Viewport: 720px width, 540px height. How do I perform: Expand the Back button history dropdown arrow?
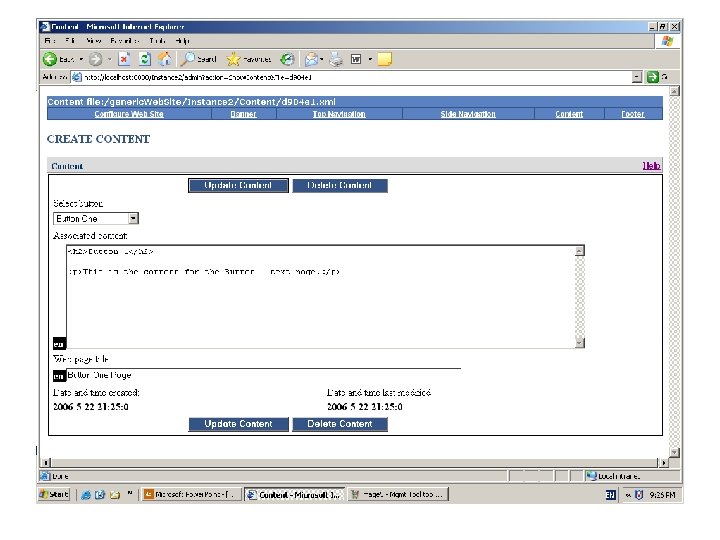point(81,59)
